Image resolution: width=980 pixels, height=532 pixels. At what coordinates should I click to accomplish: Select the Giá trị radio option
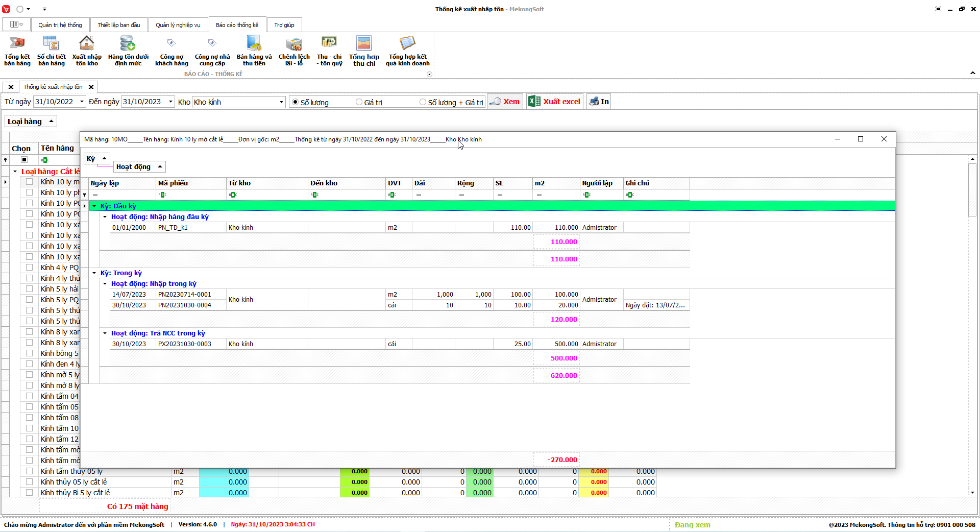(x=359, y=102)
